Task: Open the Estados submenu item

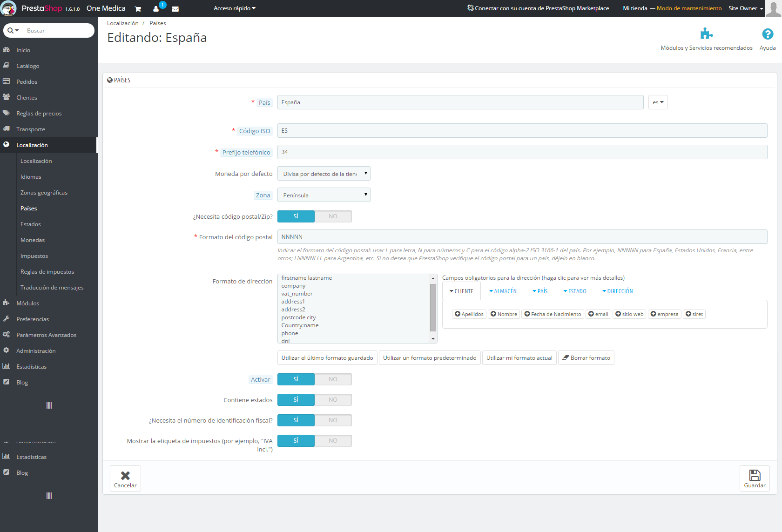Action: pyautogui.click(x=31, y=224)
